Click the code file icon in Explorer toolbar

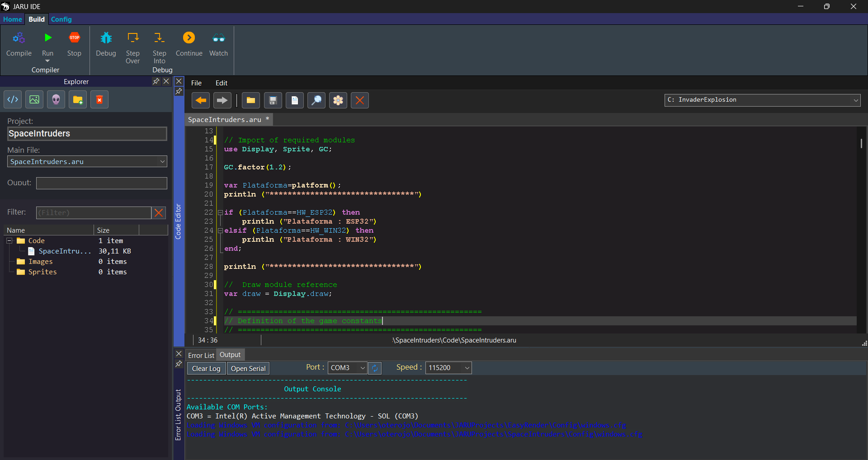13,99
